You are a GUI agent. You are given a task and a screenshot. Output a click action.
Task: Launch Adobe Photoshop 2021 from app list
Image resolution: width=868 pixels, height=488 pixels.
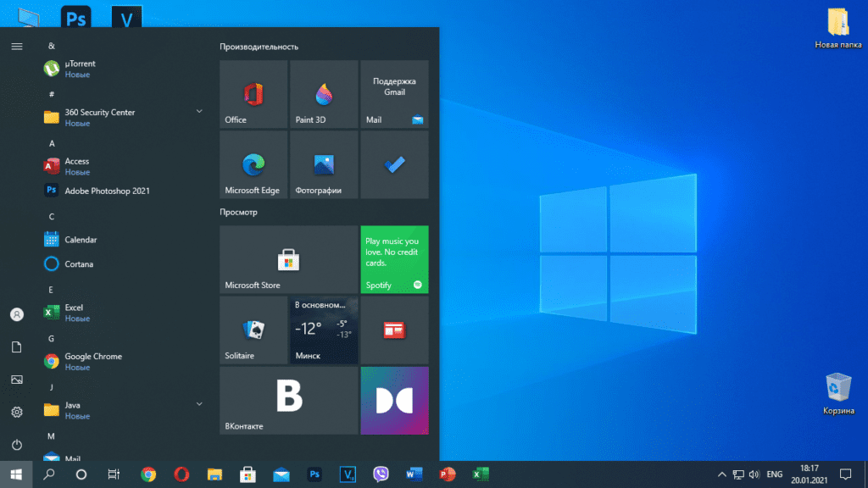(x=125, y=191)
